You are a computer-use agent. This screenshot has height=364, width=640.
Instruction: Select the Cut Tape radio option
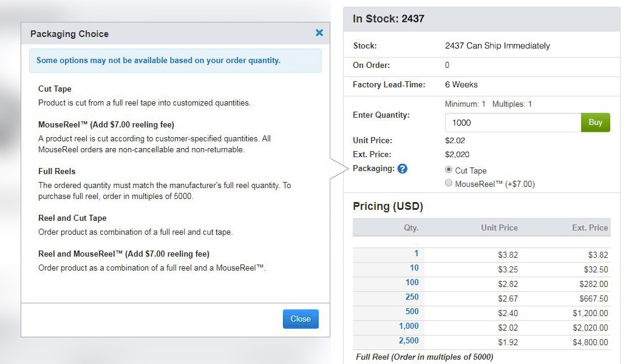click(x=449, y=170)
